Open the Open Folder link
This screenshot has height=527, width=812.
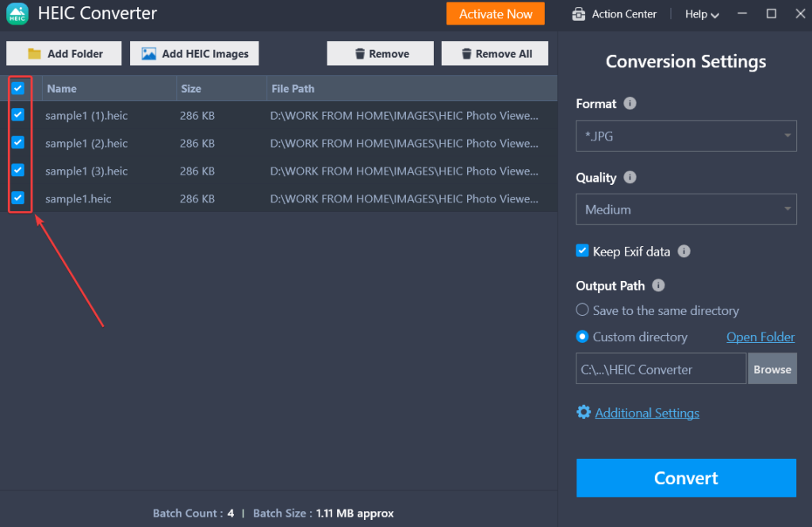tap(760, 337)
